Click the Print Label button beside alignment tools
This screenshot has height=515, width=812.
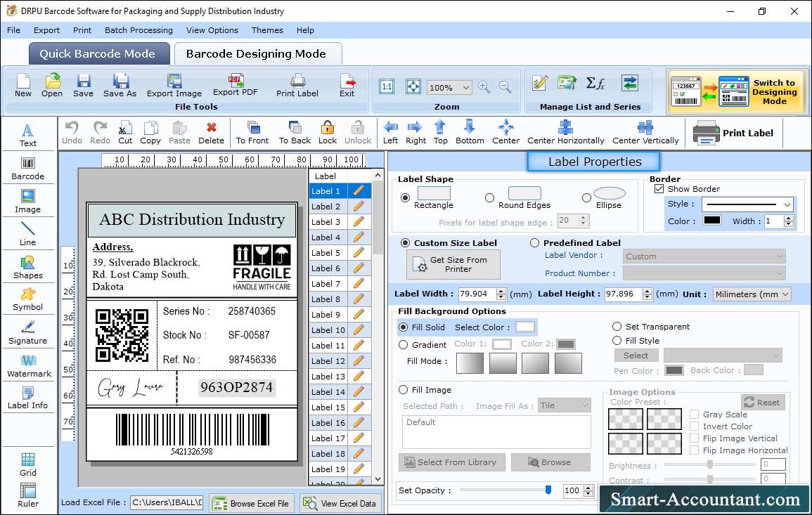pyautogui.click(x=734, y=133)
